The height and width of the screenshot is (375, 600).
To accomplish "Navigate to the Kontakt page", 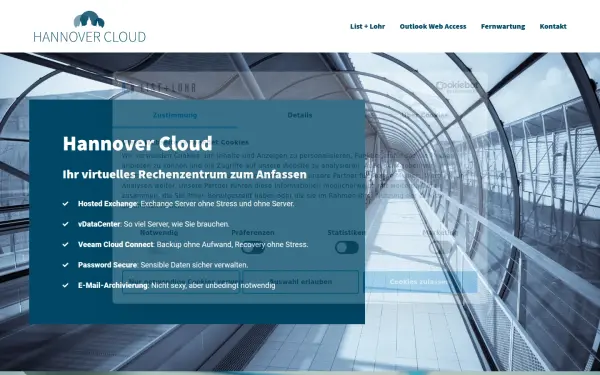I will (x=553, y=26).
